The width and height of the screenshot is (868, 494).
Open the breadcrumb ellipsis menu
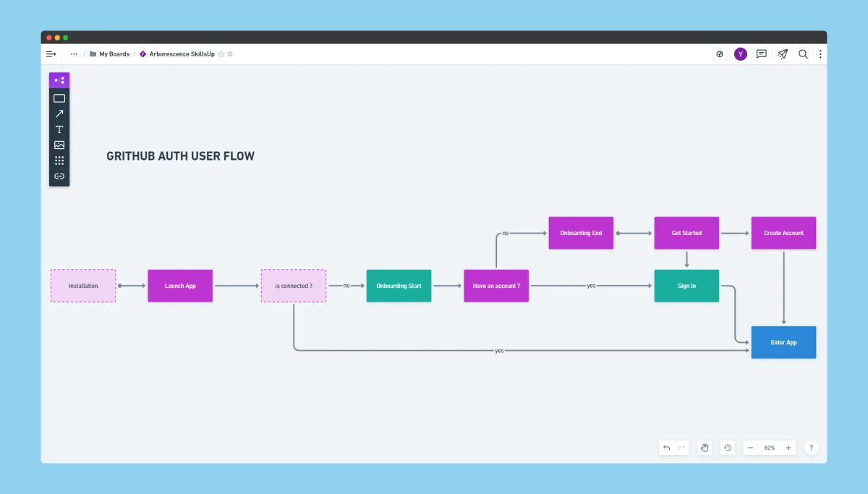point(74,54)
